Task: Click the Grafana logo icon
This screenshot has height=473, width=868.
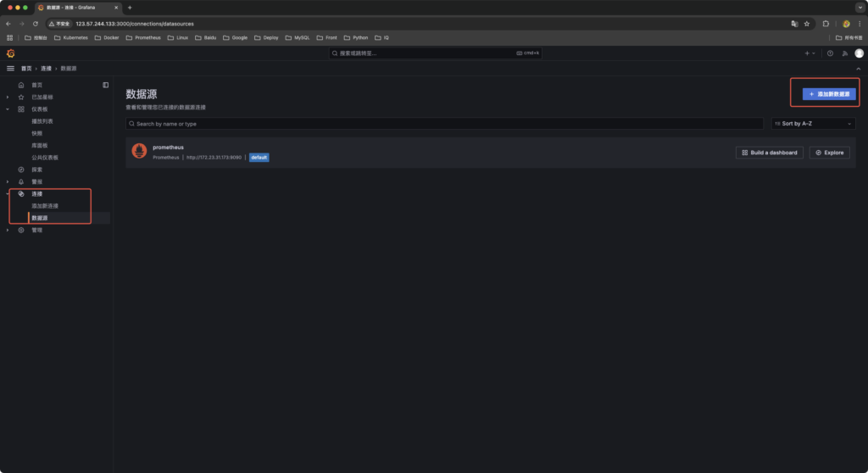Action: click(11, 53)
